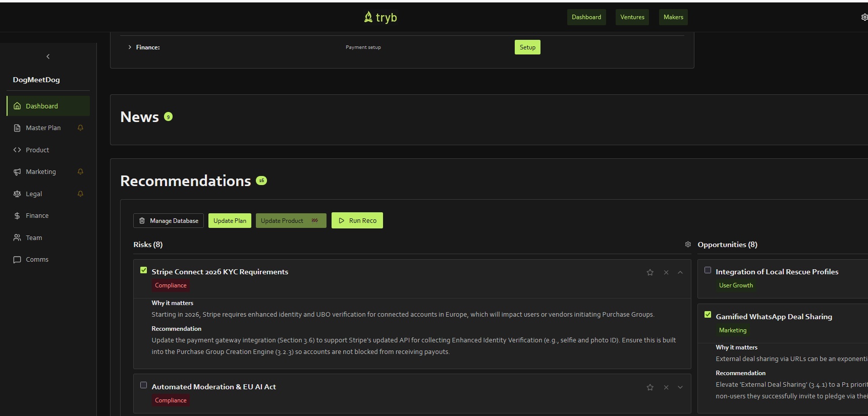The image size is (868, 416).
Task: Select Marketing in sidebar
Action: pyautogui.click(x=48, y=172)
